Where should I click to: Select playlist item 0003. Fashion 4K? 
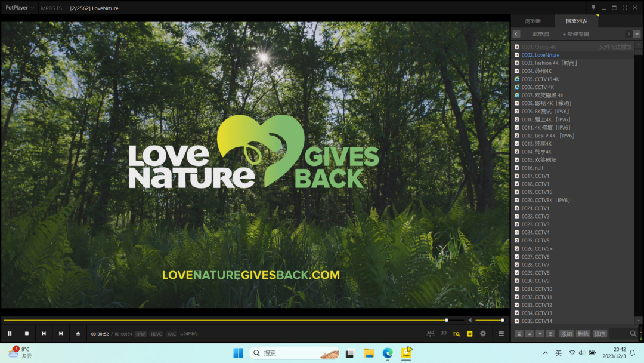click(574, 63)
